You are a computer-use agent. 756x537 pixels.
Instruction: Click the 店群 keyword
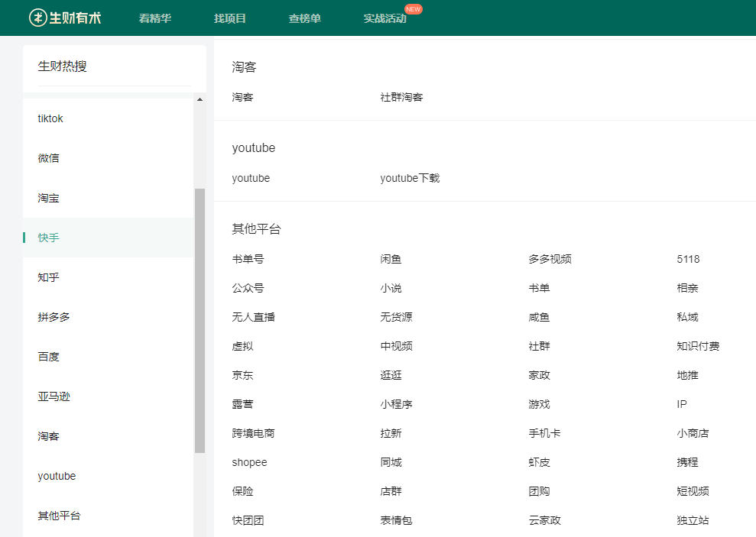391,491
